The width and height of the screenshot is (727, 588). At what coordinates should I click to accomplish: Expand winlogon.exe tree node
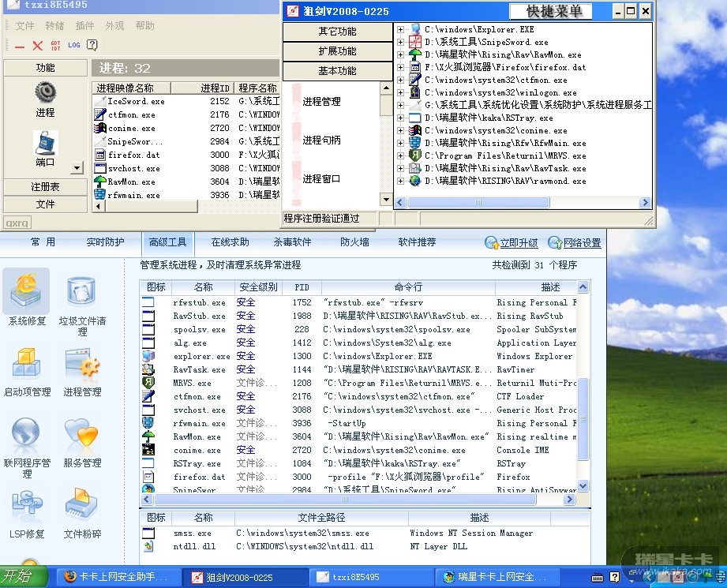tap(400, 93)
